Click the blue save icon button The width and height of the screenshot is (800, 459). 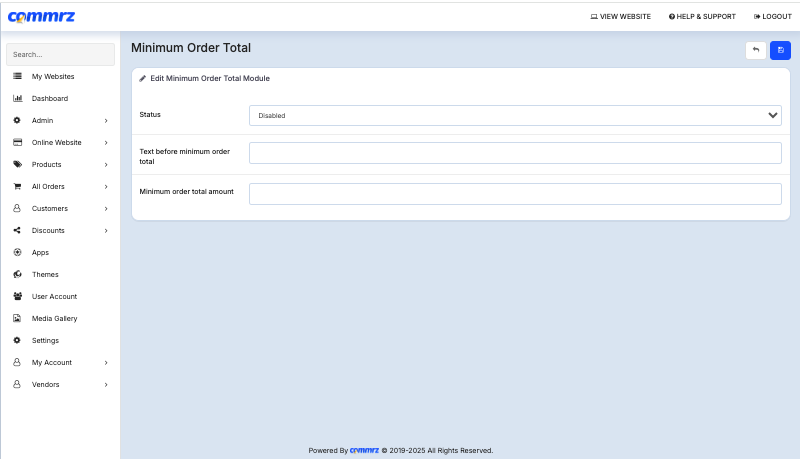(x=780, y=50)
